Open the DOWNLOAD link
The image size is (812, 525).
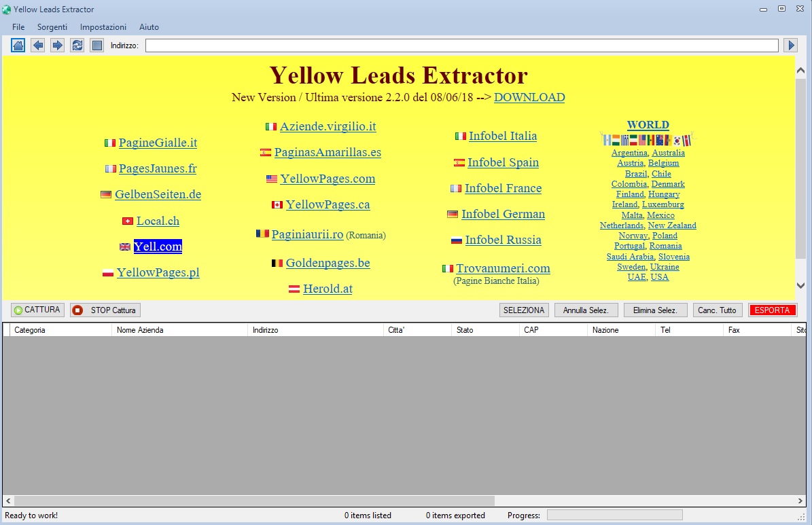pyautogui.click(x=529, y=97)
